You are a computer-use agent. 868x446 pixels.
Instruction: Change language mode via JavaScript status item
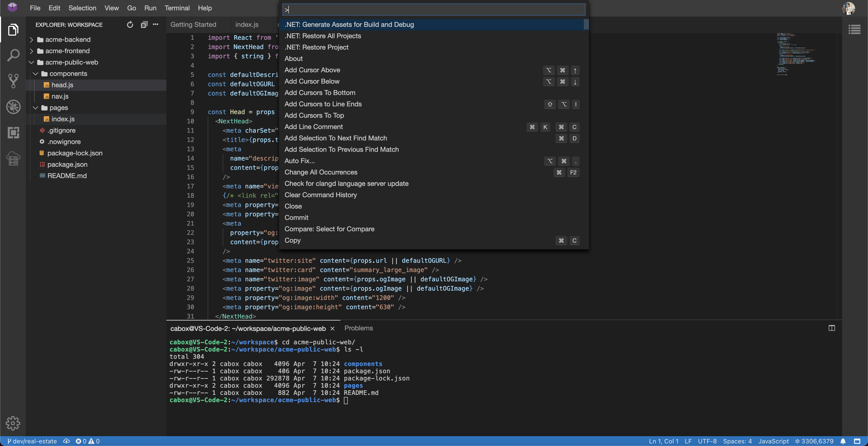tap(774, 441)
